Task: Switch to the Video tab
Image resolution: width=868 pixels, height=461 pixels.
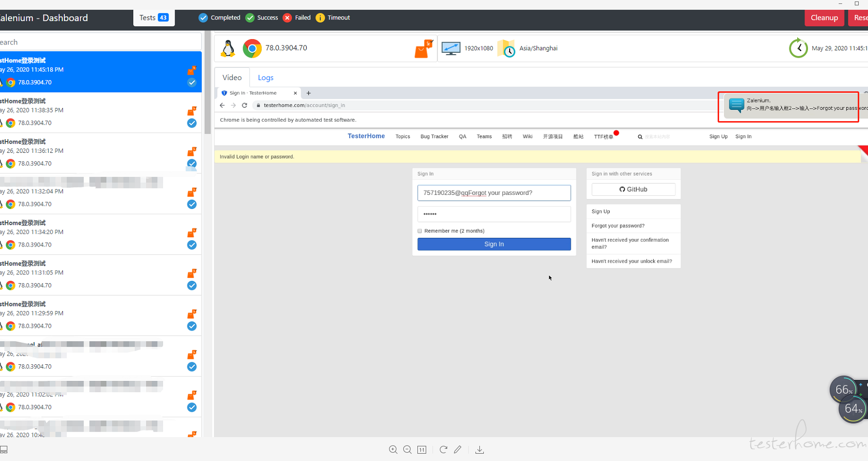Action: pyautogui.click(x=232, y=78)
